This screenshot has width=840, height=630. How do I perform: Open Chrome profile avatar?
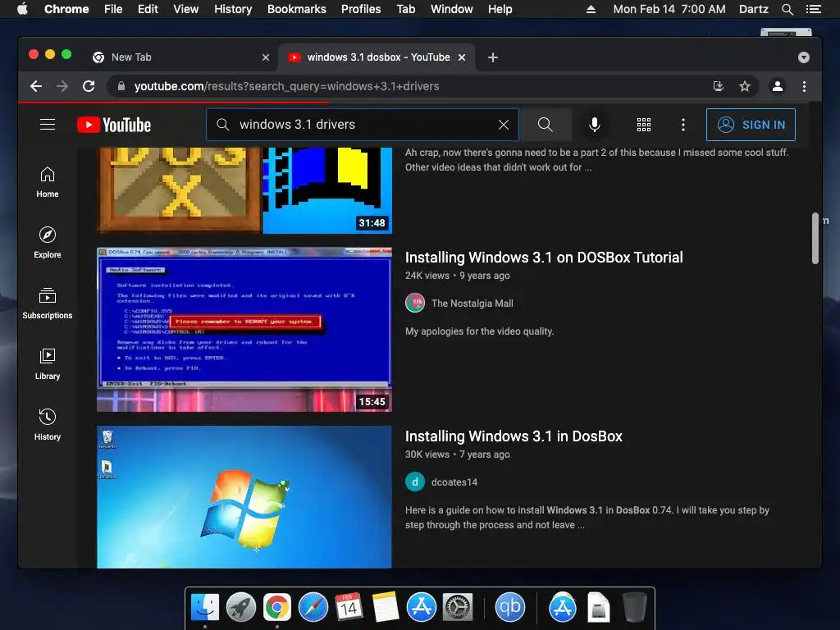click(x=778, y=86)
